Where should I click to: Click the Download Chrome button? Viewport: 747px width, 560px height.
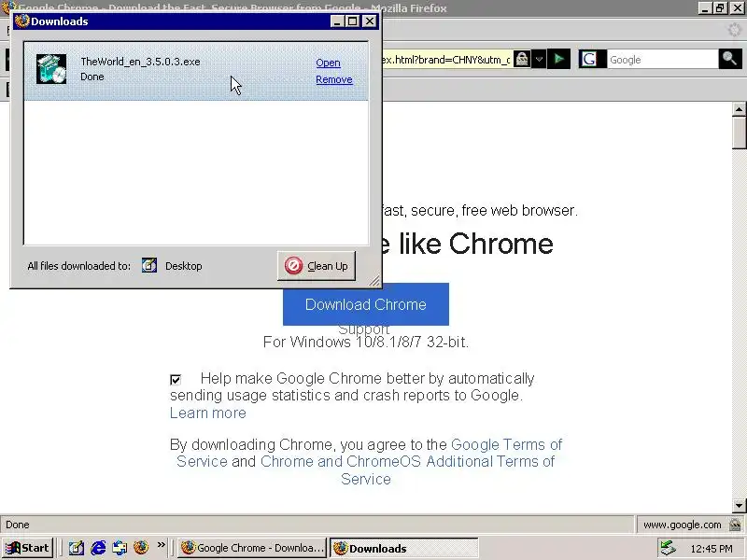click(365, 304)
